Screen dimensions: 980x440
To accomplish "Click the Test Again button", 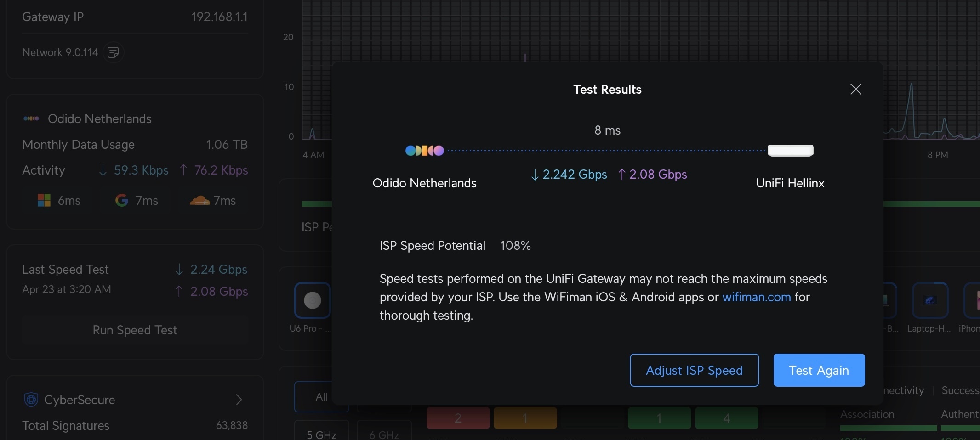I will (x=819, y=370).
